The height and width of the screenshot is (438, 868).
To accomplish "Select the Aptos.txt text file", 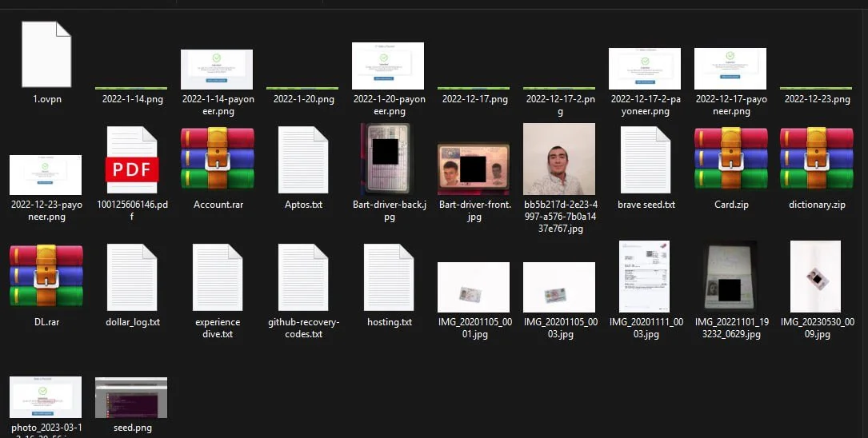I will (303, 157).
